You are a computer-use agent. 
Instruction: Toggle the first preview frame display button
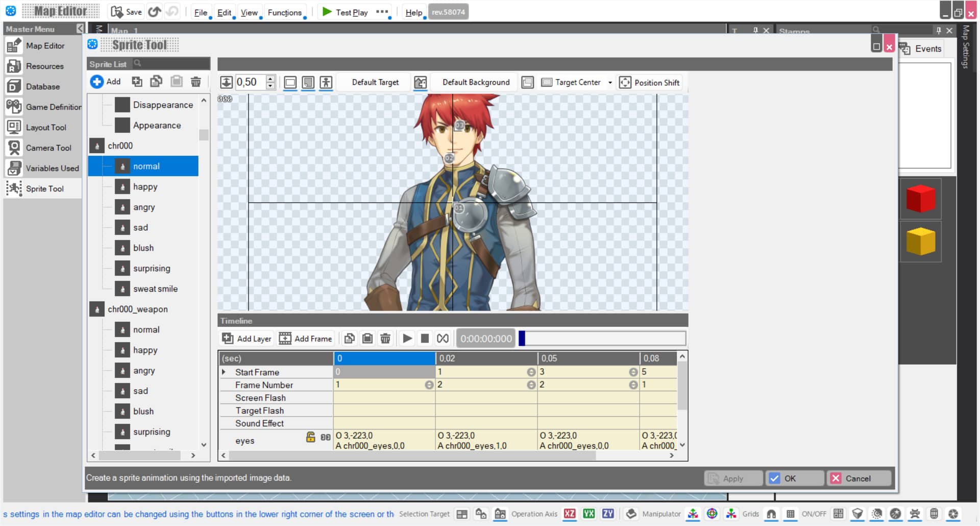290,83
